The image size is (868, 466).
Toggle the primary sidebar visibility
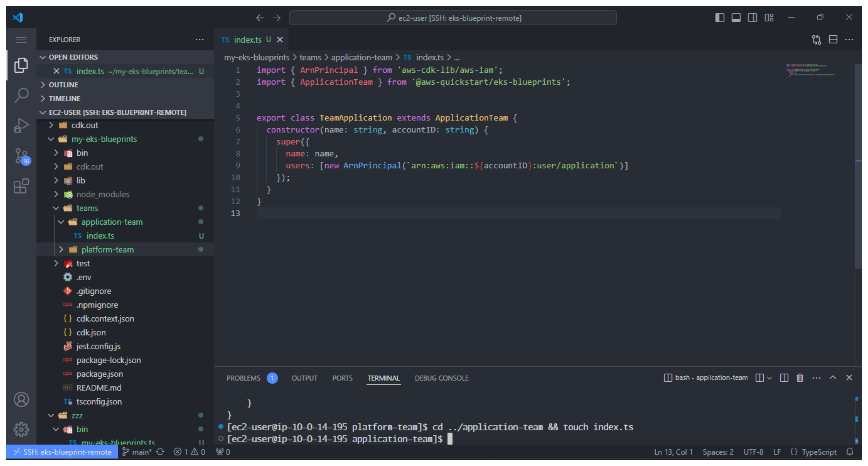pos(720,18)
